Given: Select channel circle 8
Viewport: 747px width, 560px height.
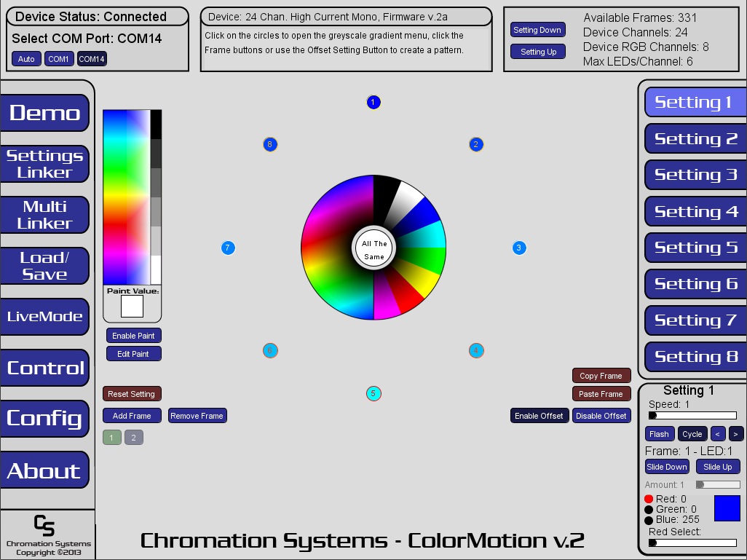Looking at the screenshot, I should [270, 144].
